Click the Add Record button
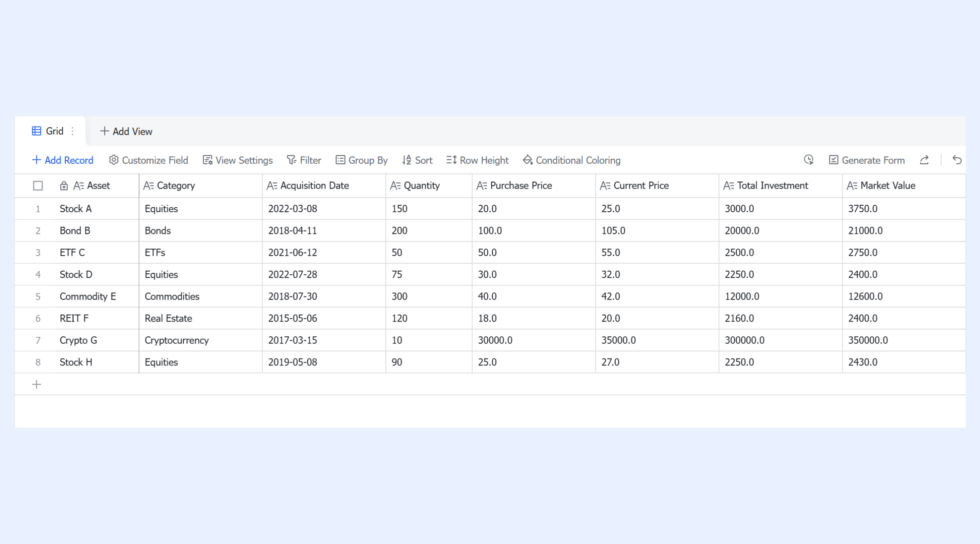Viewport: 980px width, 544px height. tap(63, 160)
